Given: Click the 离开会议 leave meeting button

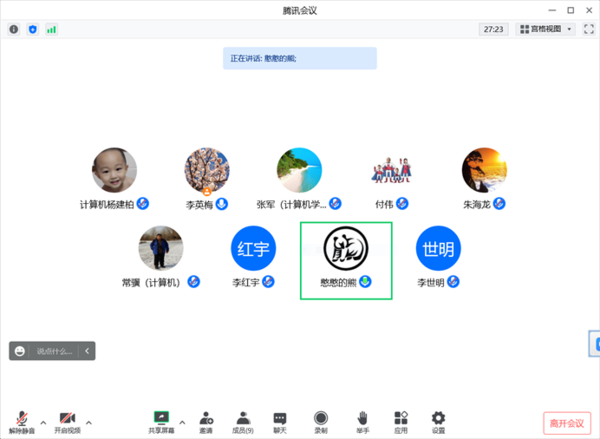Looking at the screenshot, I should point(567,423).
